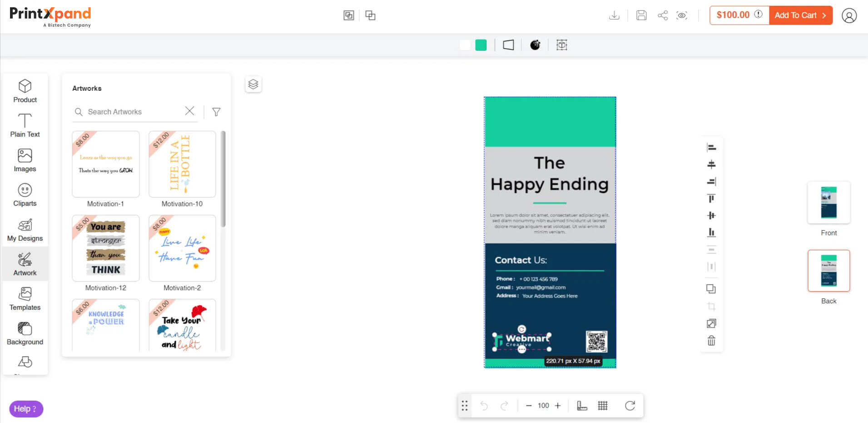Open the Templates panel
Viewport: 868px width, 423px height.
click(x=25, y=299)
